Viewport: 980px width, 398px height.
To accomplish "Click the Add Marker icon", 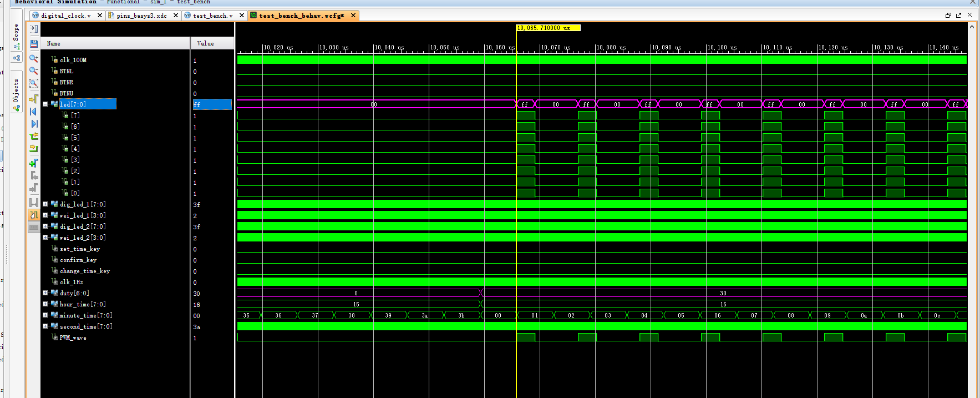I will (x=34, y=163).
